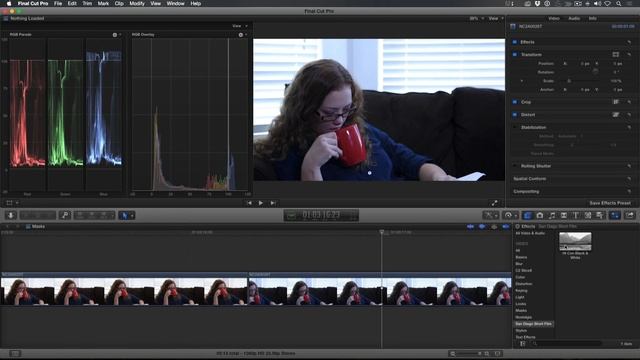
Task: Enter fullscreen playback mode
Action: pos(495,203)
